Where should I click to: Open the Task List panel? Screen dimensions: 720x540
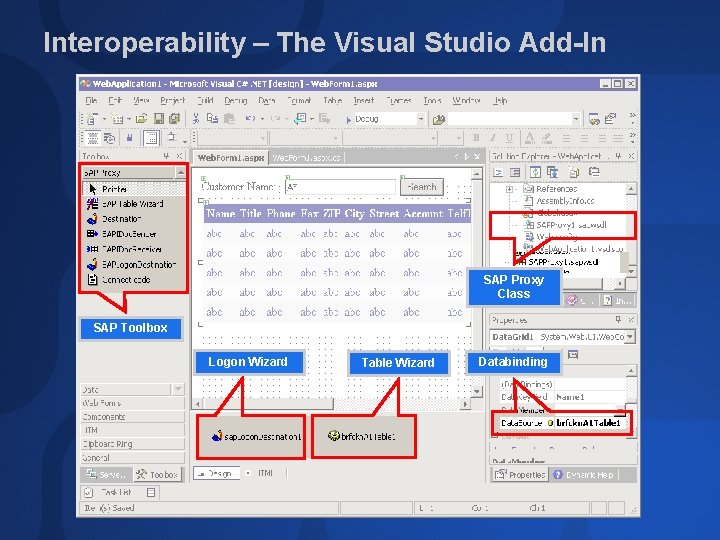119,493
